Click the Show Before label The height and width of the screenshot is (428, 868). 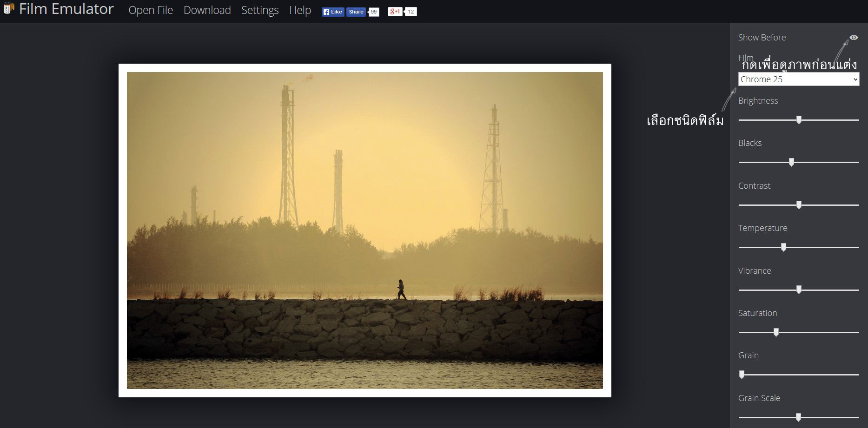pyautogui.click(x=762, y=37)
